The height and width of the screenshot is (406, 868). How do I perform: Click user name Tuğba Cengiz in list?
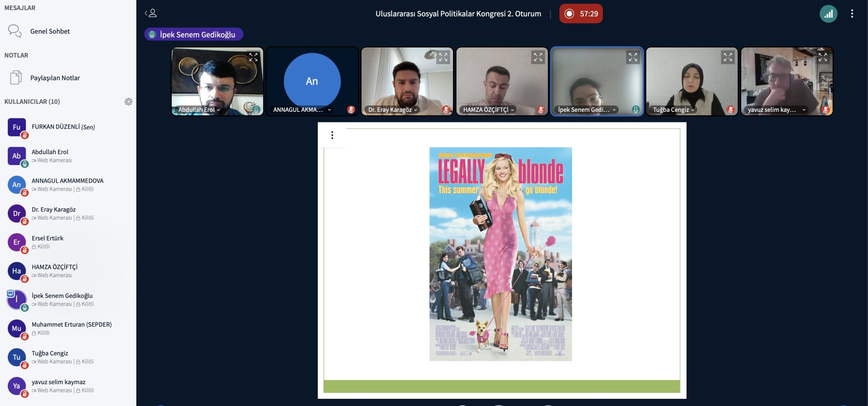(x=50, y=353)
